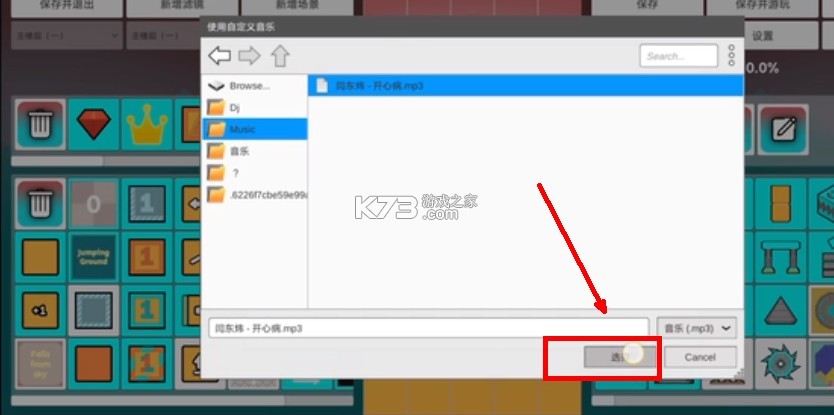Click the Cancel button
The height and width of the screenshot is (415, 834).
tap(700, 357)
